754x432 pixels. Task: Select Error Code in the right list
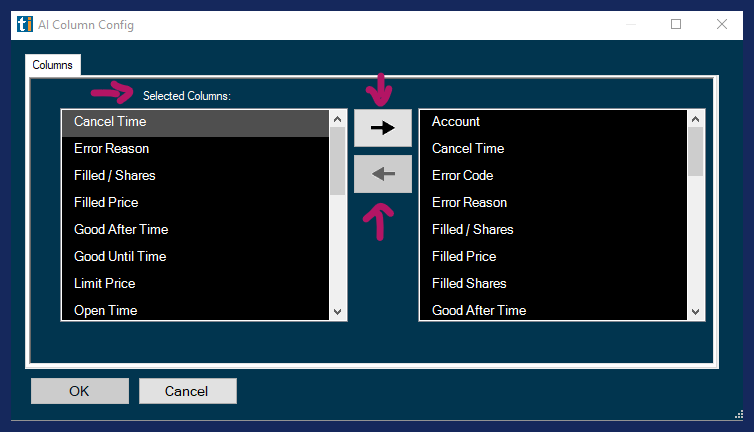462,175
